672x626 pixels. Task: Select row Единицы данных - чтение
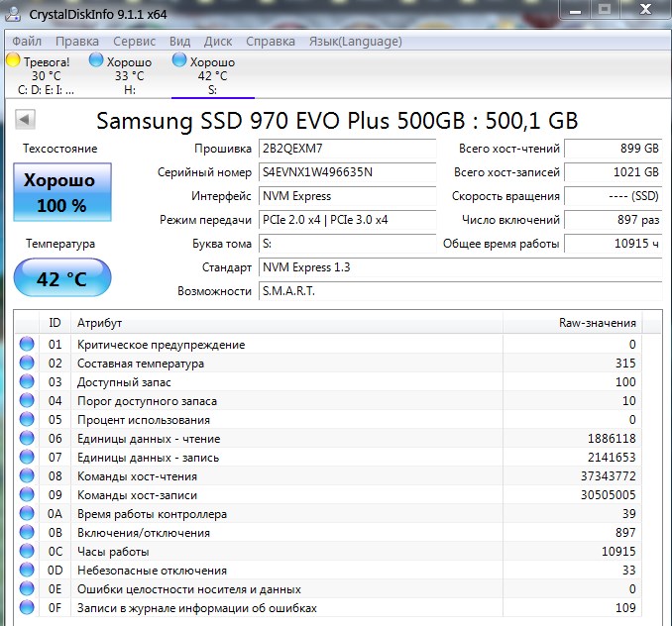[x=328, y=439]
